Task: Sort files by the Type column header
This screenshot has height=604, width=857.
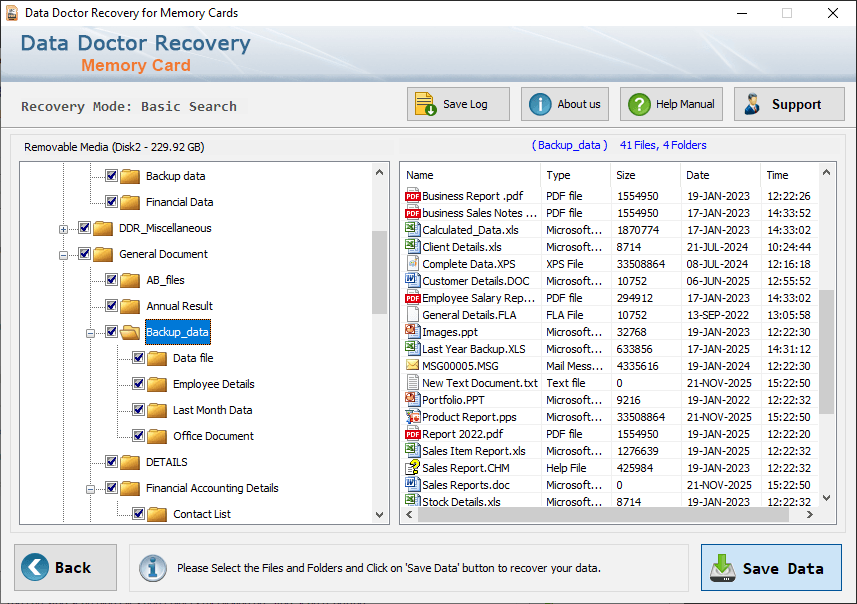Action: pyautogui.click(x=575, y=175)
